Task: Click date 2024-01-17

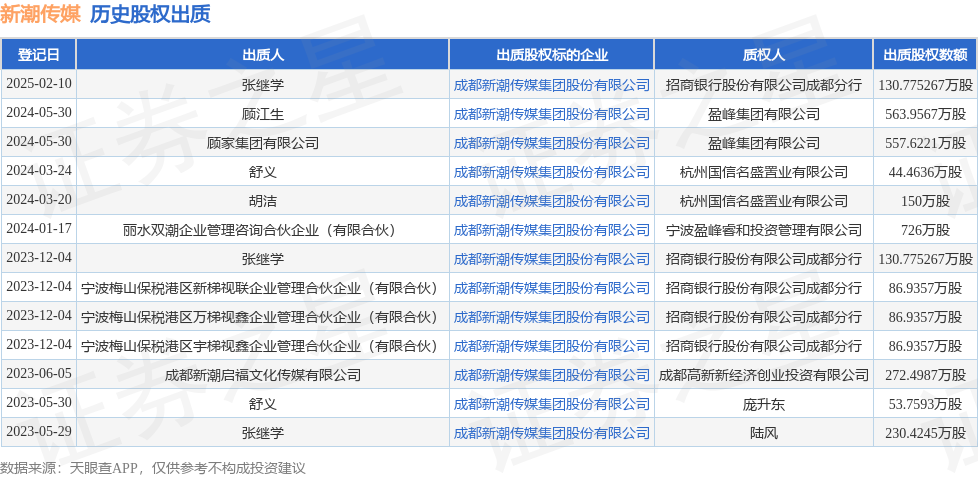Action: pyautogui.click(x=39, y=229)
